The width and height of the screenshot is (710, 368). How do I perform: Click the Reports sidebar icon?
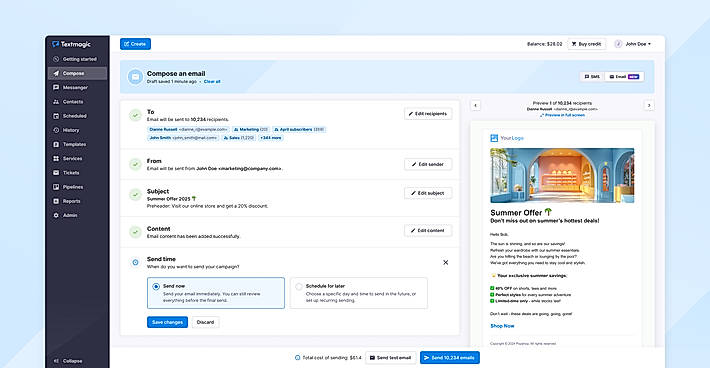coord(56,201)
